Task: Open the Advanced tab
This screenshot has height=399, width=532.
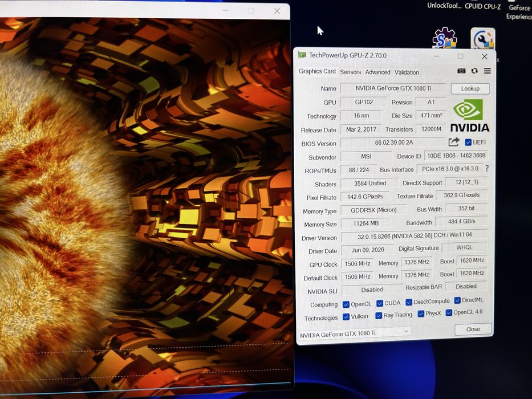Action: tap(377, 72)
